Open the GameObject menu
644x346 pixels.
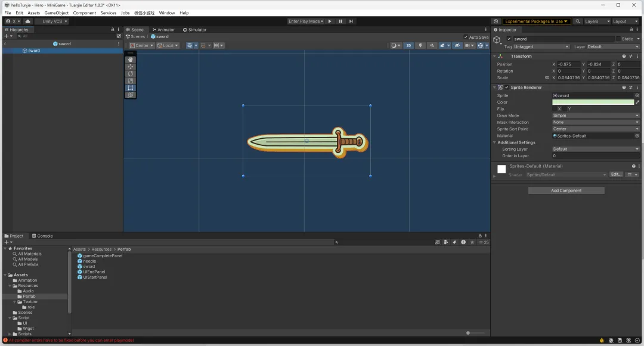click(x=57, y=13)
